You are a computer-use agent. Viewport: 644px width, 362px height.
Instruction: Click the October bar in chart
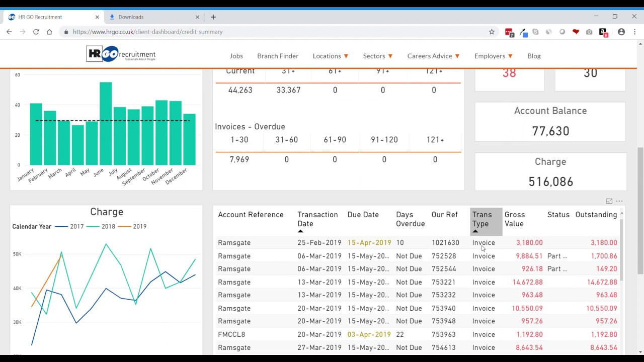[162, 133]
